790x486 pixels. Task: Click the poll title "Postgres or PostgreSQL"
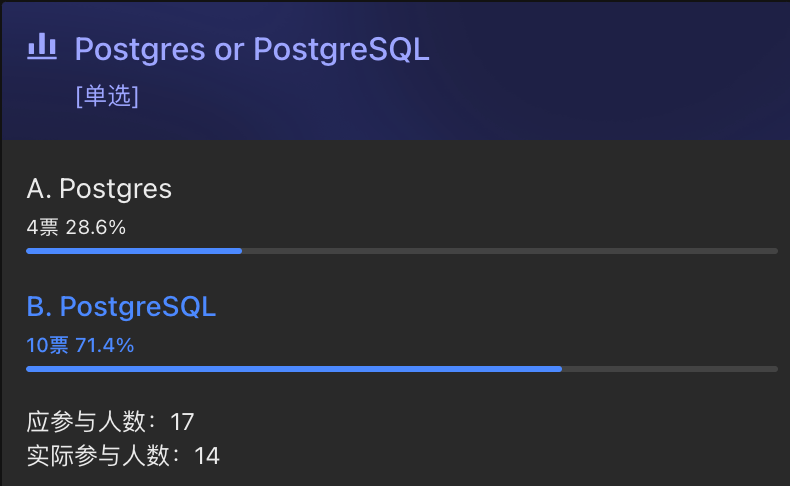[x=252, y=49]
